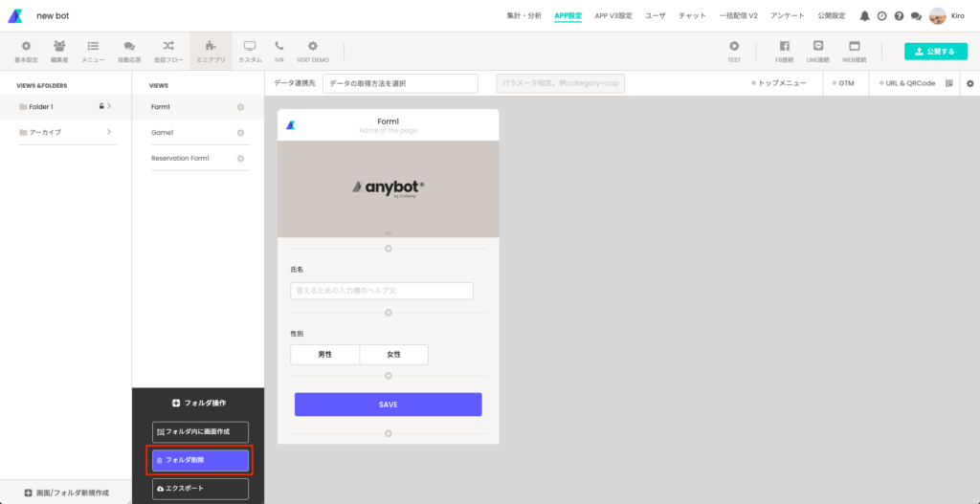Expand Folder 1 with the chevron

pos(109,106)
